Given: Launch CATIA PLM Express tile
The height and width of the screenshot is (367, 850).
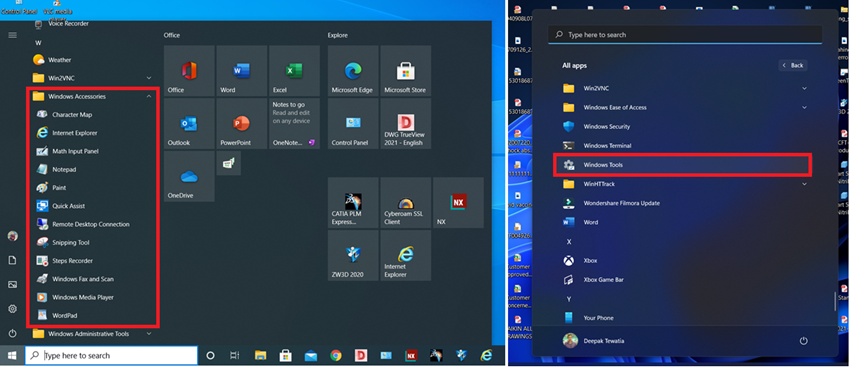Looking at the screenshot, I should coord(353,202).
